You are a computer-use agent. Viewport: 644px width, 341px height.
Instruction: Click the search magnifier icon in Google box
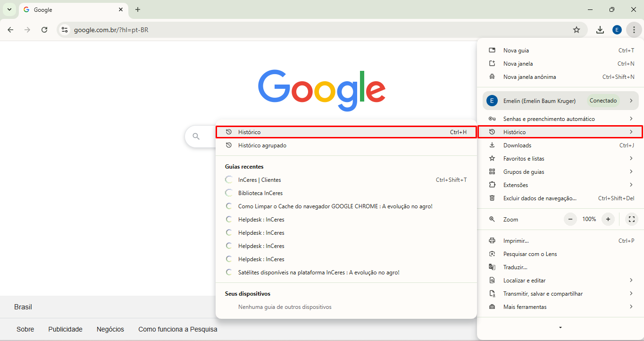pyautogui.click(x=196, y=137)
